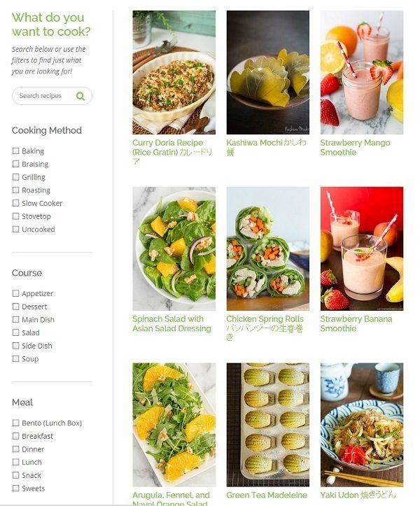
Task: Open the Strawberry Mango Smoothie link
Action: point(355,148)
